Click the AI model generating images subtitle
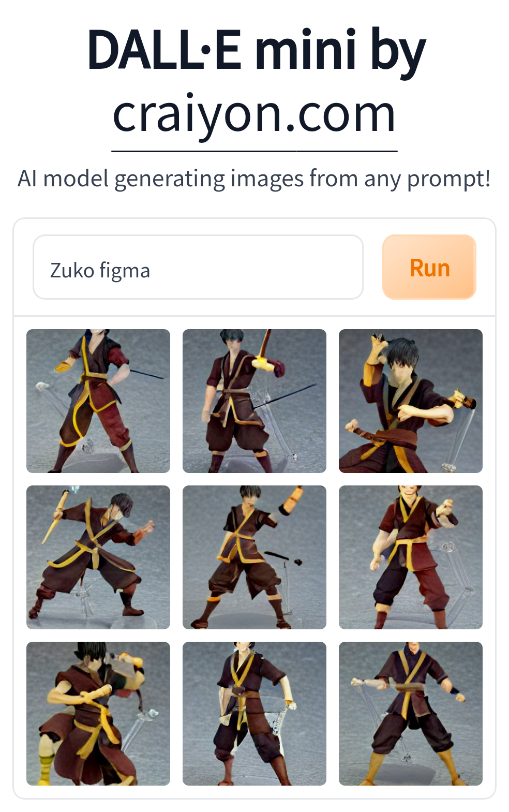Image resolution: width=509 pixels, height=812 pixels. pos(255,179)
